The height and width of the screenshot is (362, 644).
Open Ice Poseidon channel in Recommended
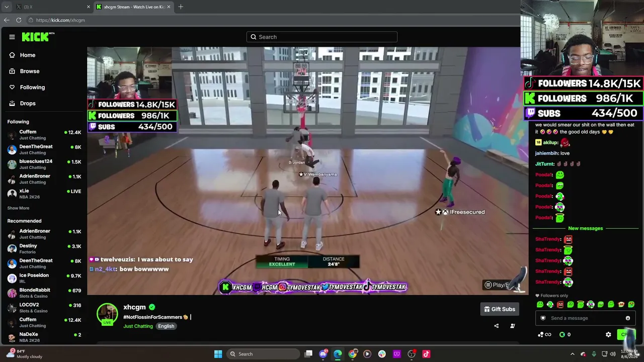point(44,278)
